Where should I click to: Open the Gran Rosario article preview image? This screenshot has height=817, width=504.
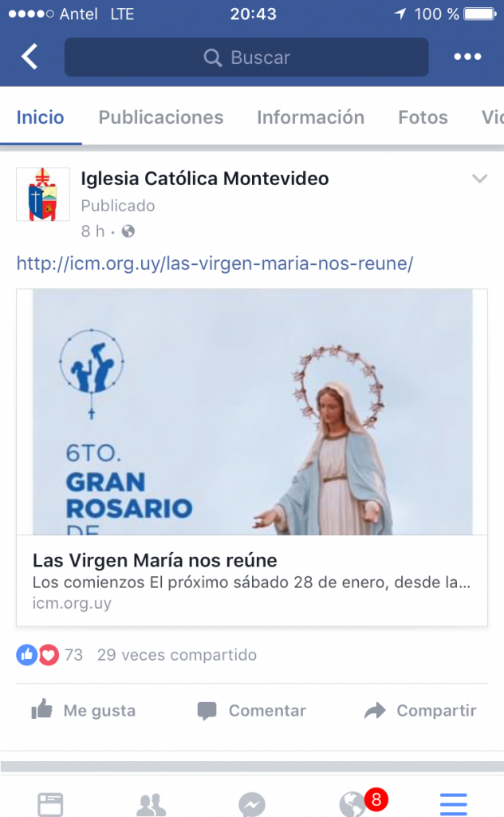(252, 412)
